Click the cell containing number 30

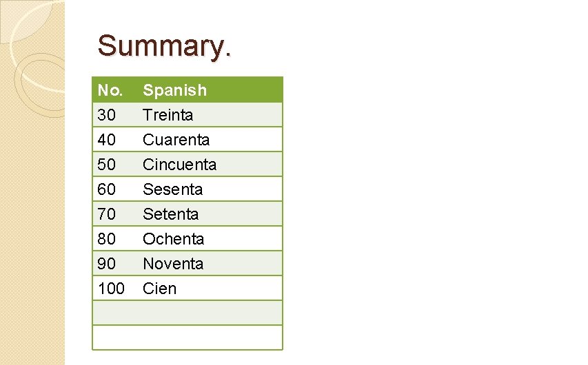pos(107,115)
